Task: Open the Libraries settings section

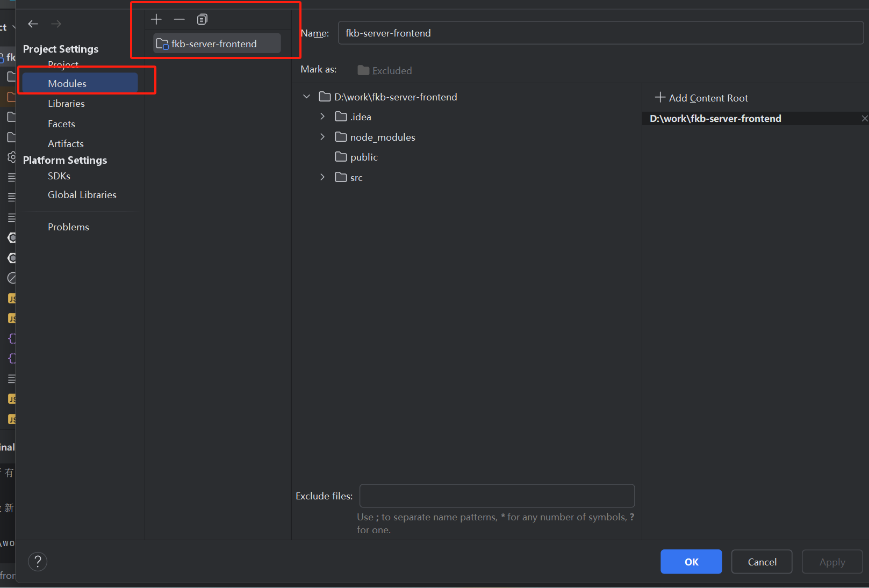Action: pos(66,104)
